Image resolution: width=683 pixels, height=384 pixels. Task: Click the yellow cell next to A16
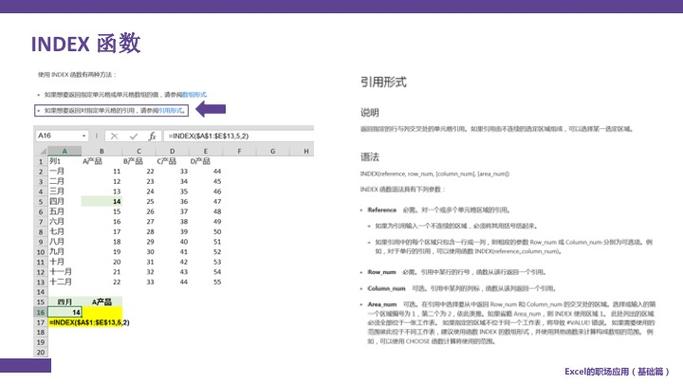[102, 312]
